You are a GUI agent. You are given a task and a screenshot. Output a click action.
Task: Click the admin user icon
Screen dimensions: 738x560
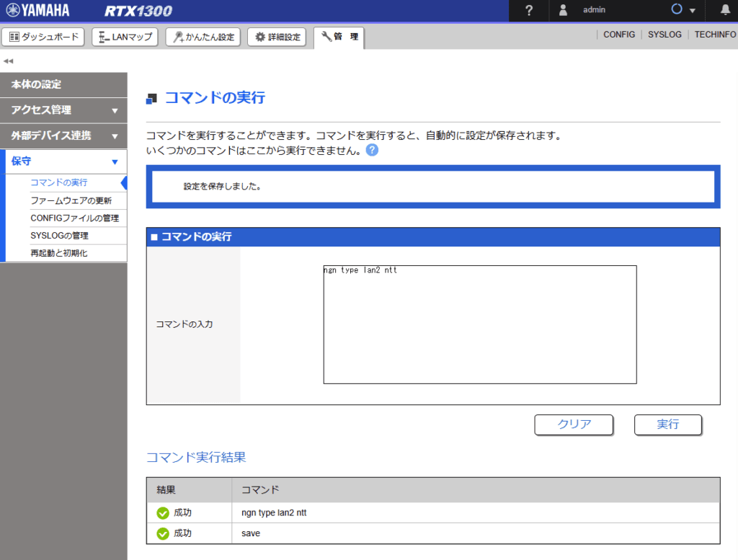click(x=564, y=10)
